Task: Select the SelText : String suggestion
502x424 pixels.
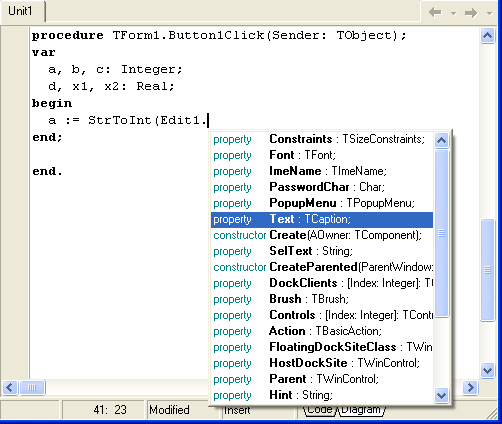Action: (322, 251)
